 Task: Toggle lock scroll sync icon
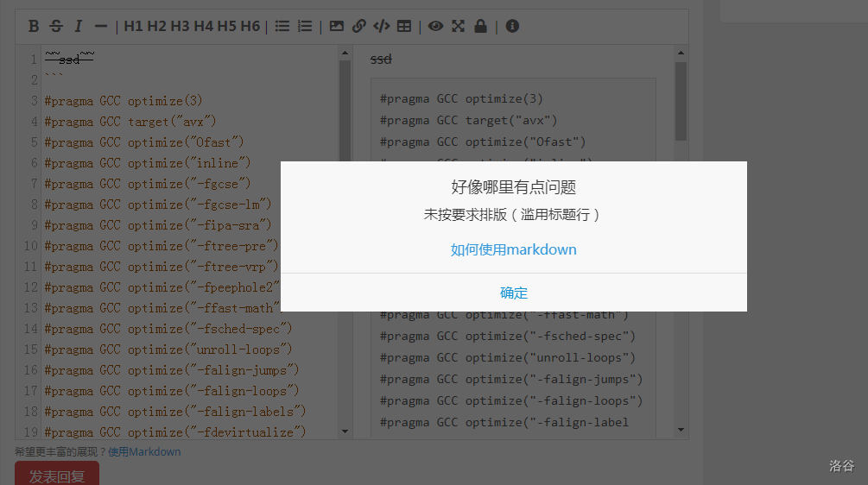pos(480,26)
